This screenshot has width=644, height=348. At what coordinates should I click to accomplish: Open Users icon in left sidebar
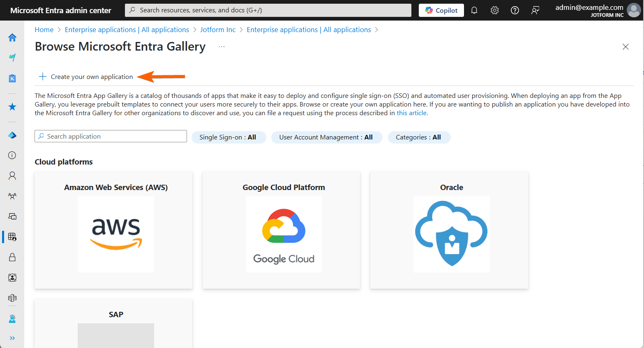(12, 176)
